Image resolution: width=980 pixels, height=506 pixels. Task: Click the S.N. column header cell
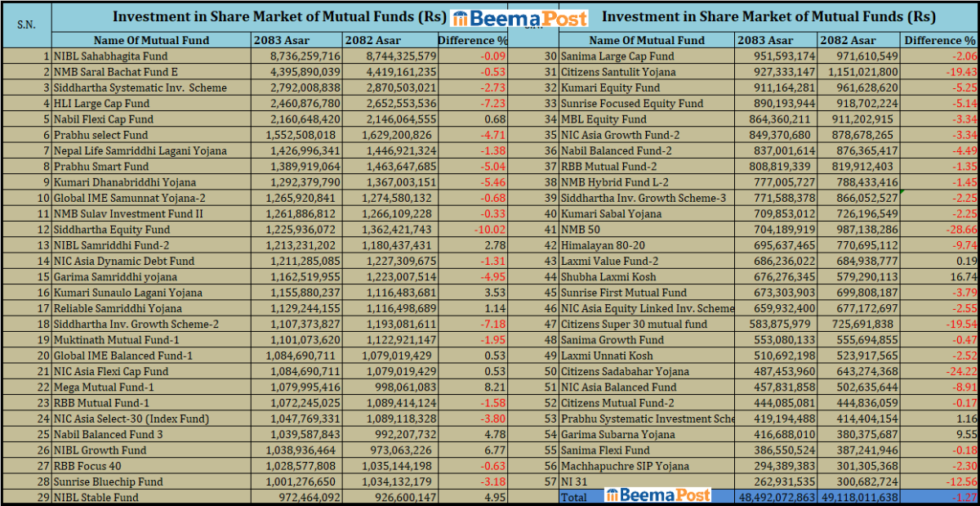pyautogui.click(x=26, y=25)
